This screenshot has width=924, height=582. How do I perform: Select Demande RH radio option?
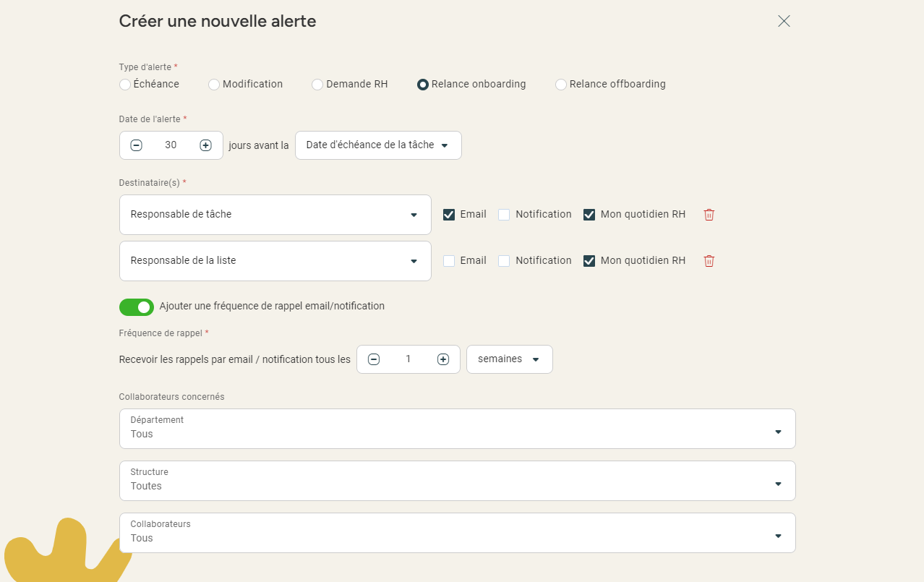point(317,85)
